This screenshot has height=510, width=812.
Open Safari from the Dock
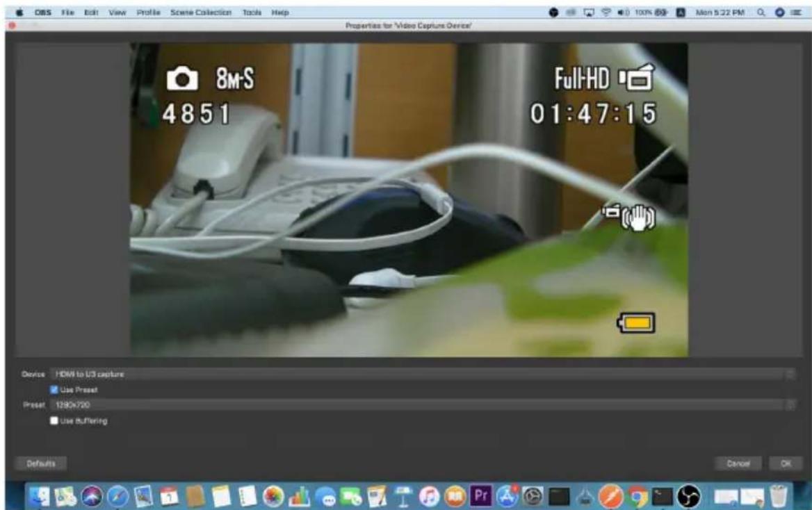pos(117,497)
